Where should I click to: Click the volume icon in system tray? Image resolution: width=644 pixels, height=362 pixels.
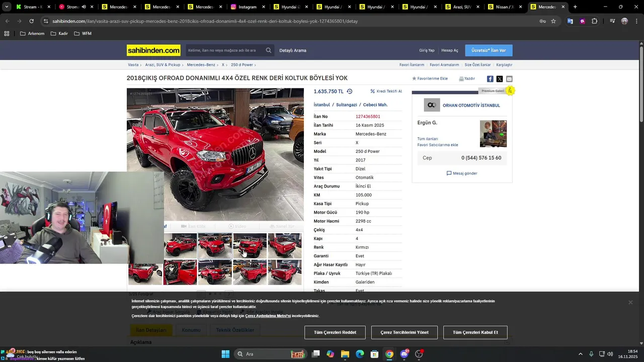click(x=610, y=354)
